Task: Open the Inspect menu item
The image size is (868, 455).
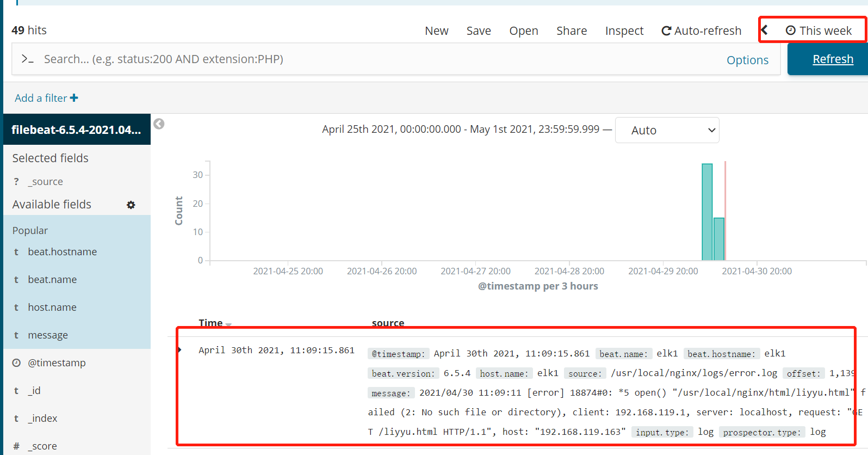Action: (x=624, y=30)
